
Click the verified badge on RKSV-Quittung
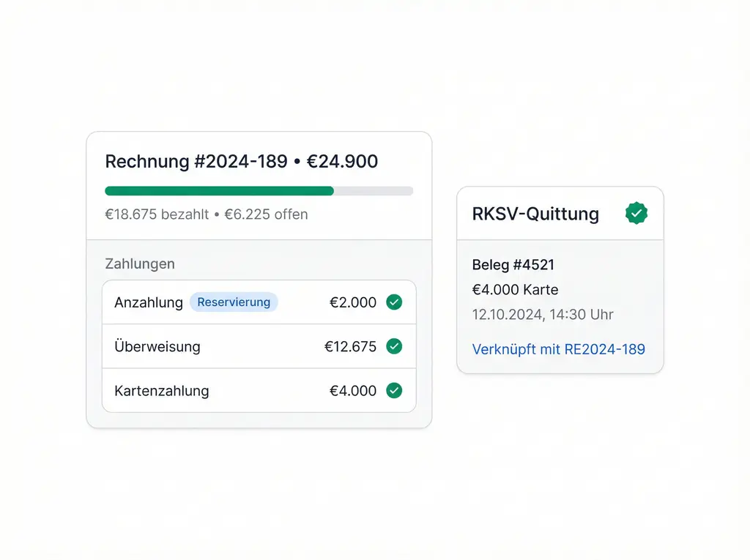click(x=636, y=214)
